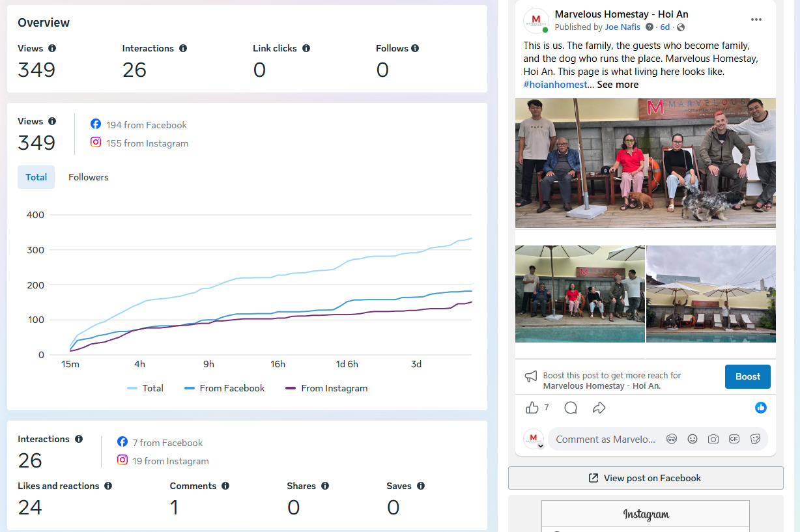Click the sticker icon in comment box

[756, 439]
